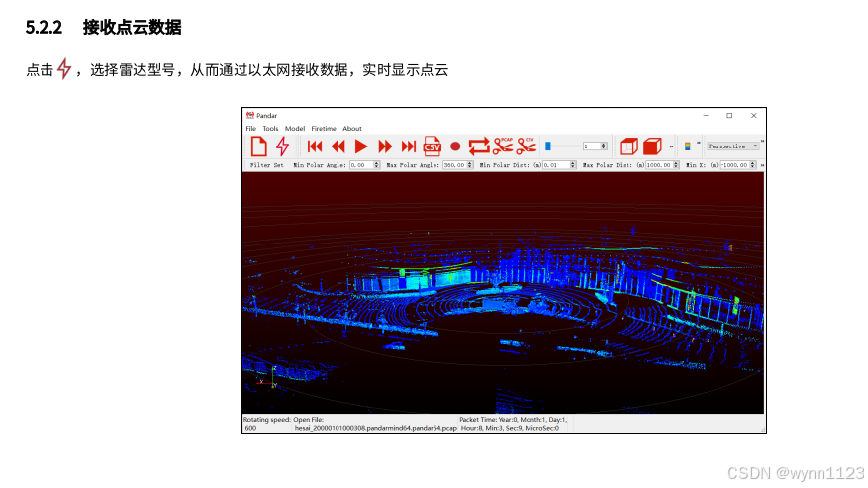868x488 pixels.
Task: Click the Min Polar Dist stepper arrows
Action: (573, 165)
